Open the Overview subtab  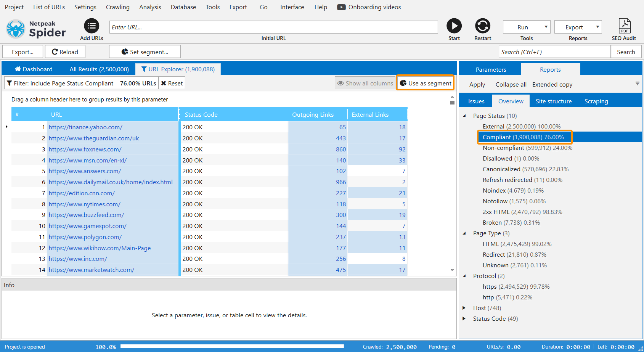511,101
